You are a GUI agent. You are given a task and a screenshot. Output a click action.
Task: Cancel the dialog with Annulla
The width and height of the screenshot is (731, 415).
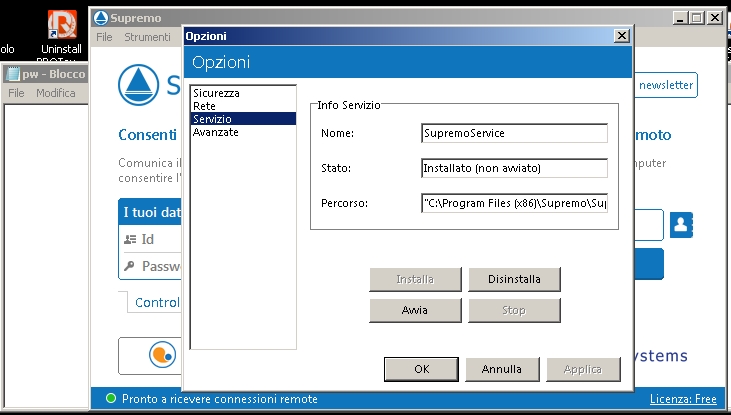(x=502, y=369)
